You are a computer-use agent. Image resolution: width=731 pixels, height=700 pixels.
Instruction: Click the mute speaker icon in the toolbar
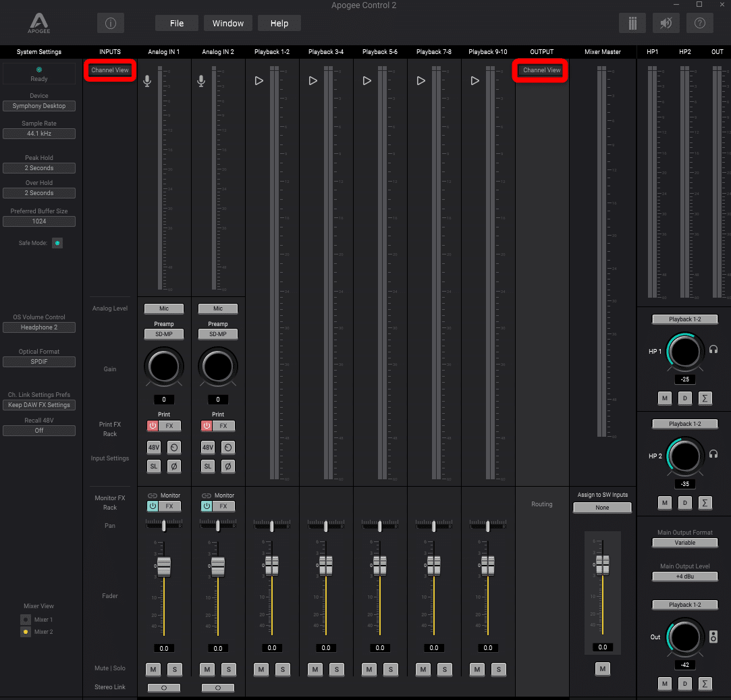coord(666,22)
